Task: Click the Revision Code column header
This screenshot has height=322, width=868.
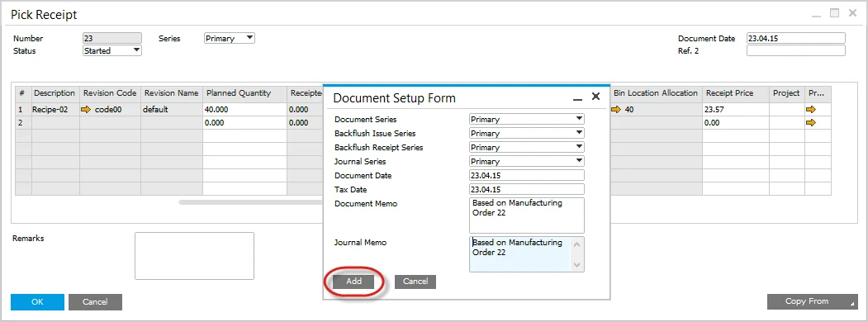Action: [110, 93]
